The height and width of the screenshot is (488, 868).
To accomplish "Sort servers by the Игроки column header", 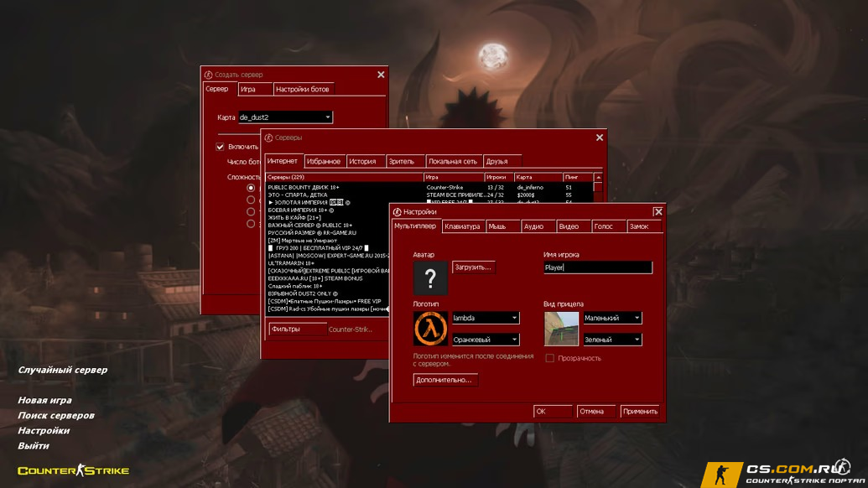I will pyautogui.click(x=499, y=177).
